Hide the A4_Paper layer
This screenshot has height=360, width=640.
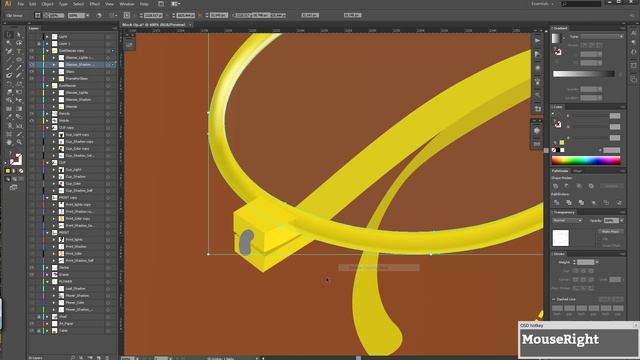32,323
